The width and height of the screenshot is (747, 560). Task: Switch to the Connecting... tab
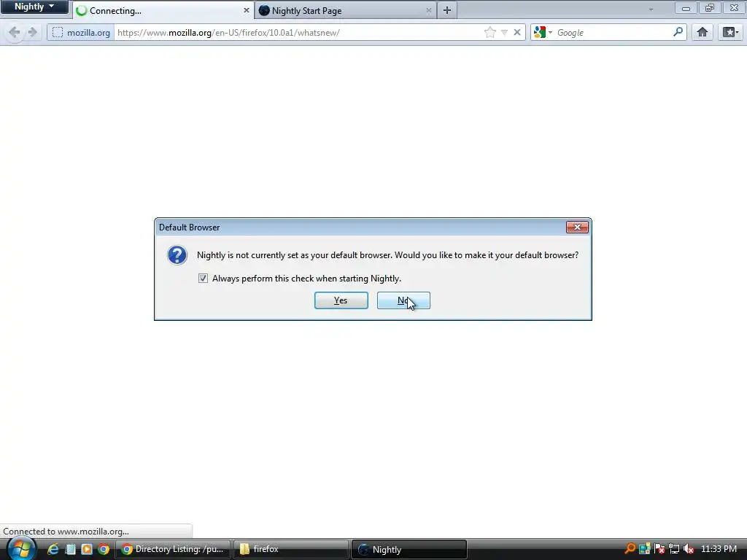pyautogui.click(x=164, y=10)
